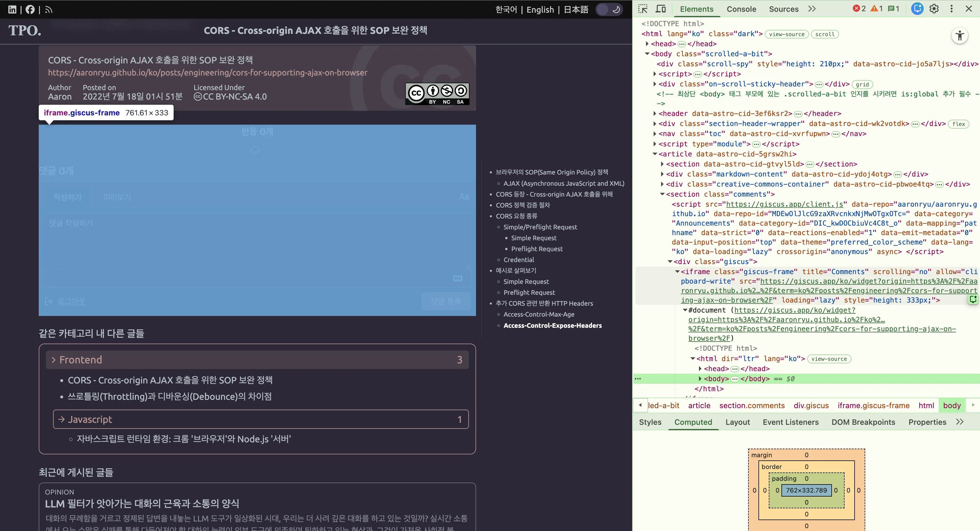Expand the on-scroll-sticky-header div node

(x=655, y=84)
